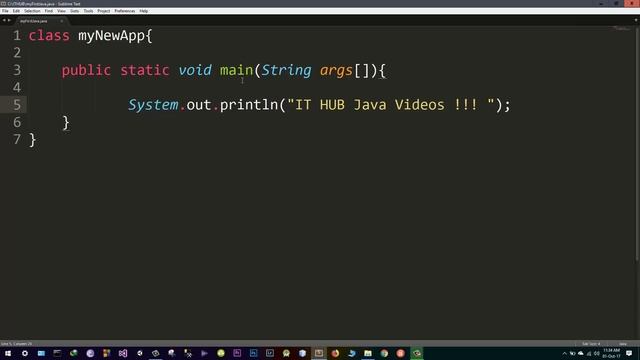Open the Selection menu

[32, 11]
